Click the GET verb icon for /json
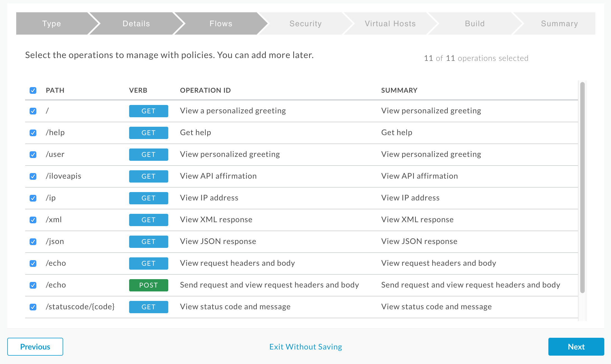The height and width of the screenshot is (364, 611). (x=148, y=241)
